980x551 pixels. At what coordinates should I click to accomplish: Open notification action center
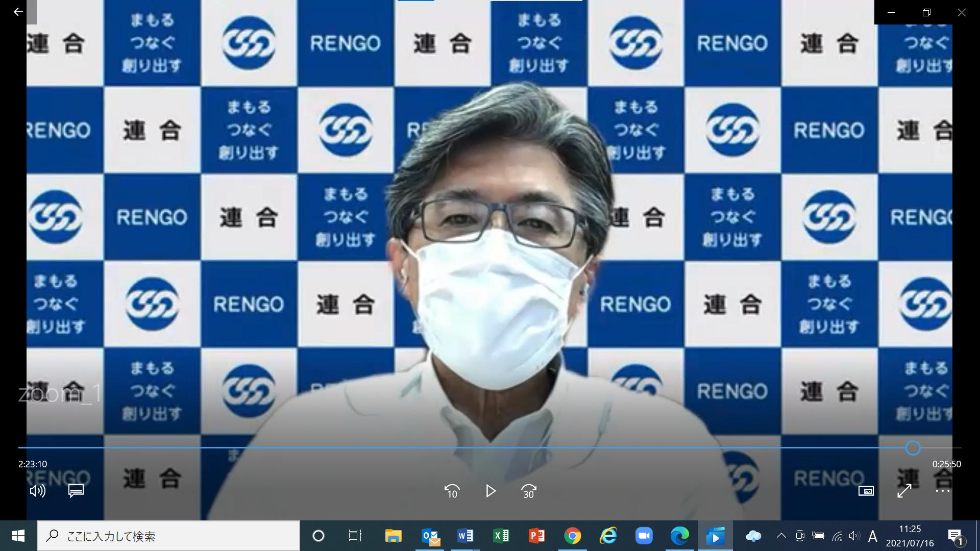tap(957, 536)
